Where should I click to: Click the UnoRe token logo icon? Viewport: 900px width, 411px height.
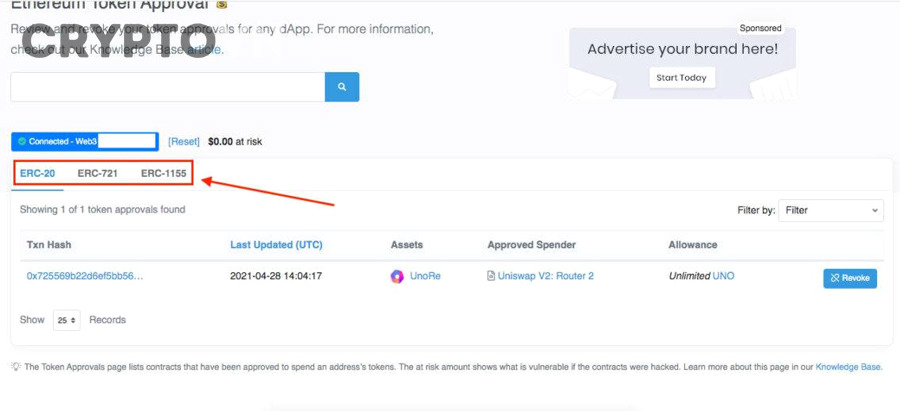click(x=397, y=277)
